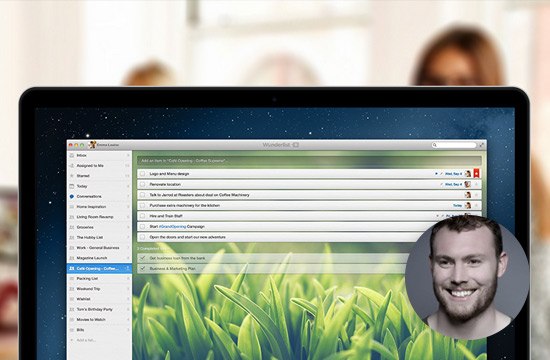
Task: Collapse the Completed items section heading
Action: tap(153, 248)
